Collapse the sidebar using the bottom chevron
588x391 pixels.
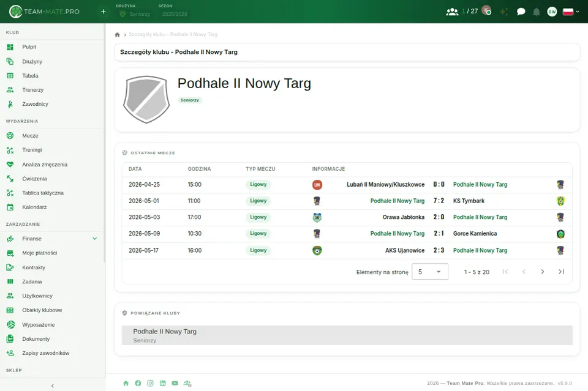coord(53,385)
